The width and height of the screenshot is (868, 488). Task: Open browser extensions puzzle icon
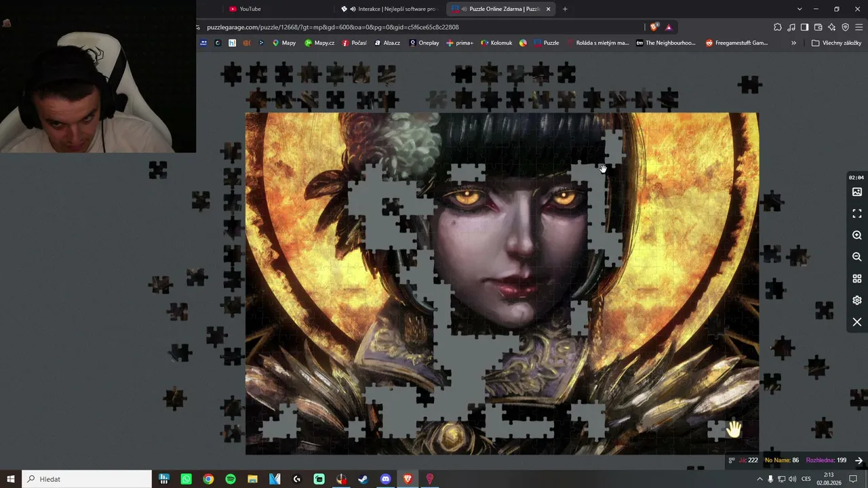(x=778, y=27)
